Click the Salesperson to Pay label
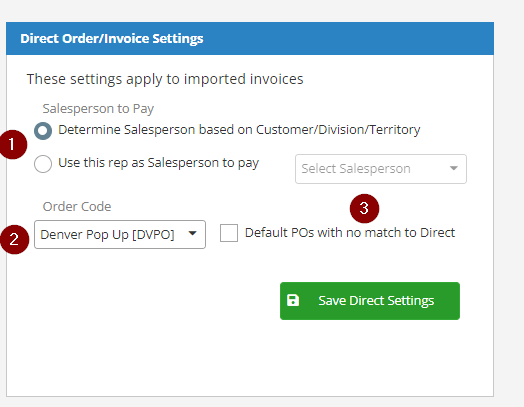 tap(98, 109)
